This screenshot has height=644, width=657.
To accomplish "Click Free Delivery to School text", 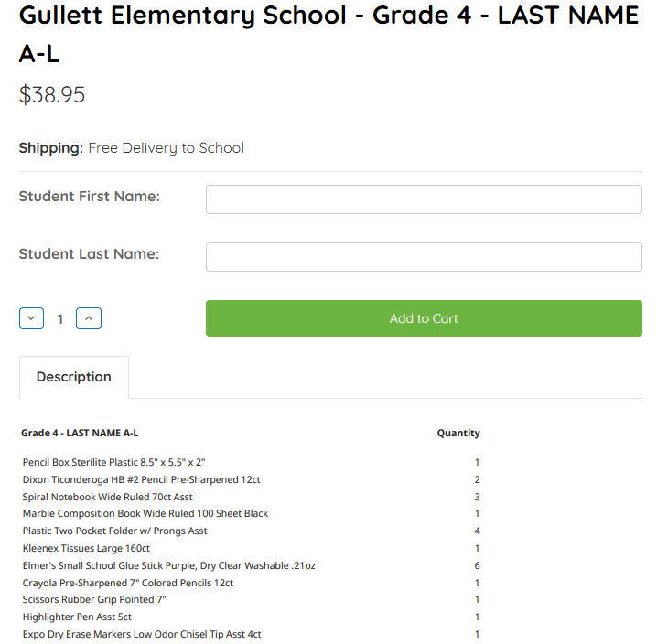I will coord(166,148).
